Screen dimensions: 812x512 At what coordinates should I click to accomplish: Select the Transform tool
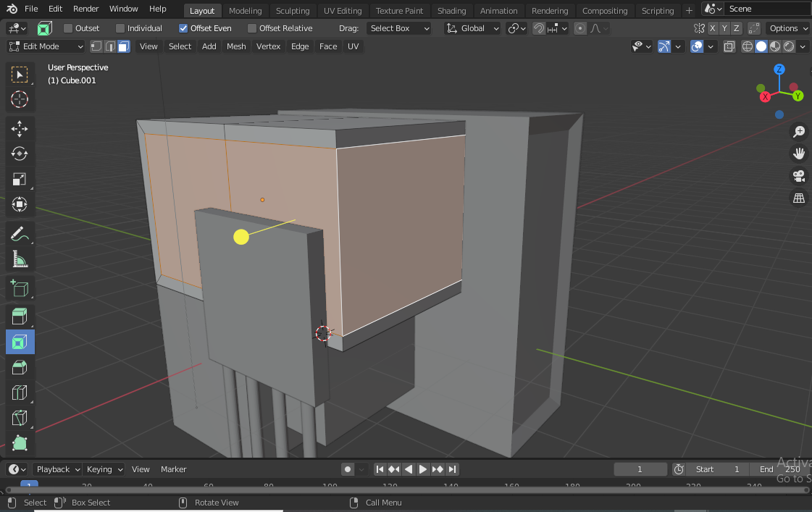(x=20, y=204)
